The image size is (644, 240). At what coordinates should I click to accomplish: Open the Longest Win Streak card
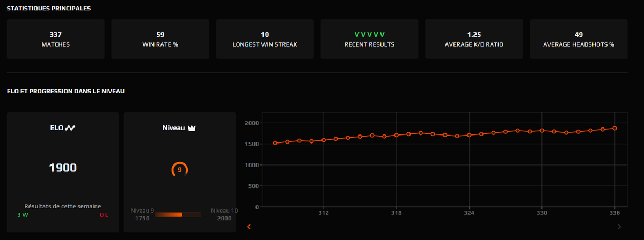point(265,39)
